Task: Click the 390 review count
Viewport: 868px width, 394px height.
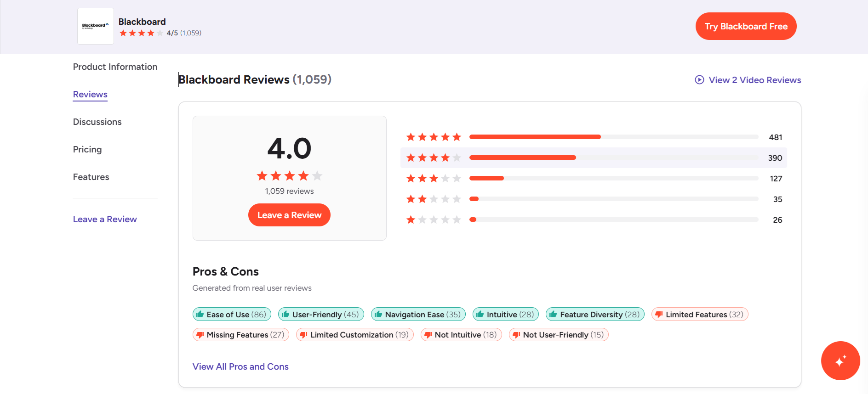Action: [775, 158]
